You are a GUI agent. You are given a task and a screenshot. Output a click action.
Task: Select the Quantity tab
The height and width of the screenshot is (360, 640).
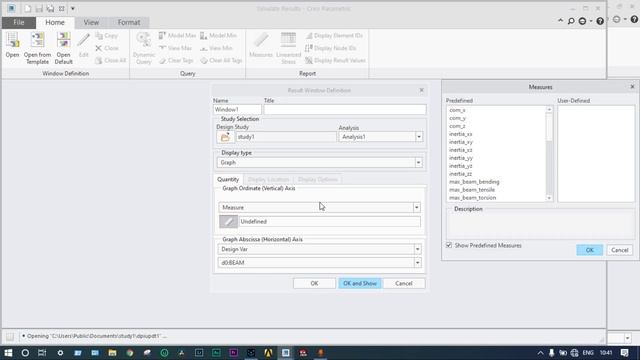[x=228, y=180]
